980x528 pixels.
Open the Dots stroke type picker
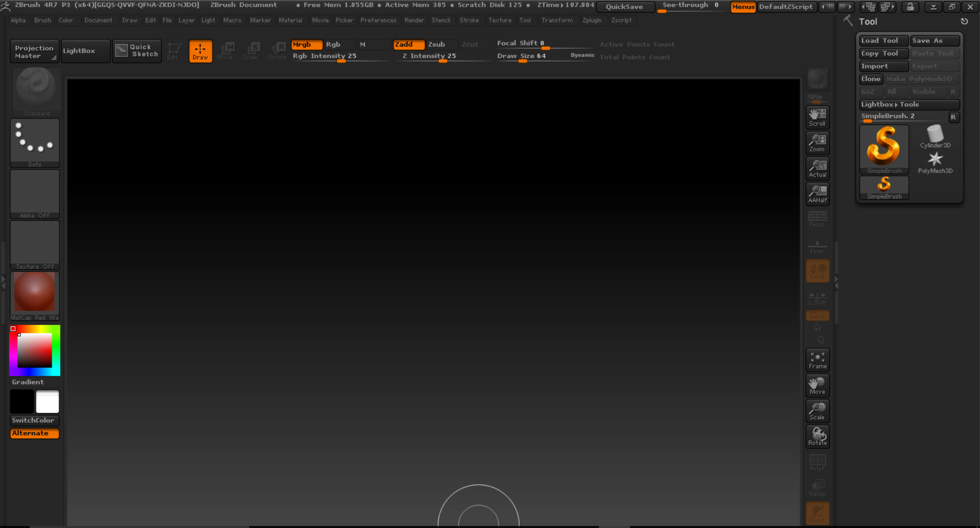35,143
